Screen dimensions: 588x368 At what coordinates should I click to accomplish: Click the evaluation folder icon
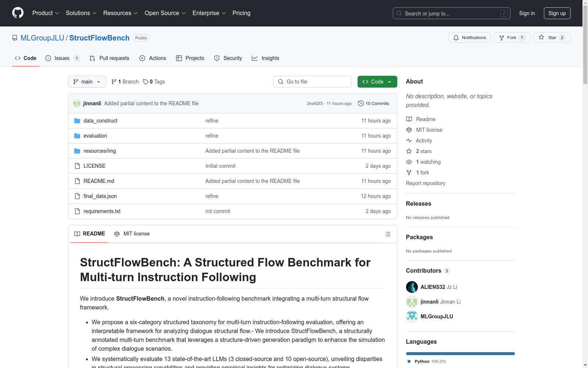coord(77,136)
